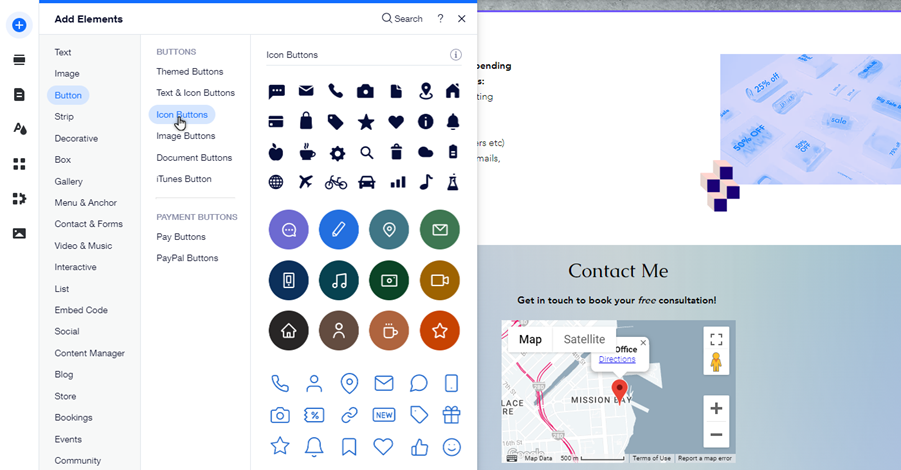This screenshot has height=470, width=901.
Task: Select the purple chat bubble icon button
Action: click(x=289, y=230)
